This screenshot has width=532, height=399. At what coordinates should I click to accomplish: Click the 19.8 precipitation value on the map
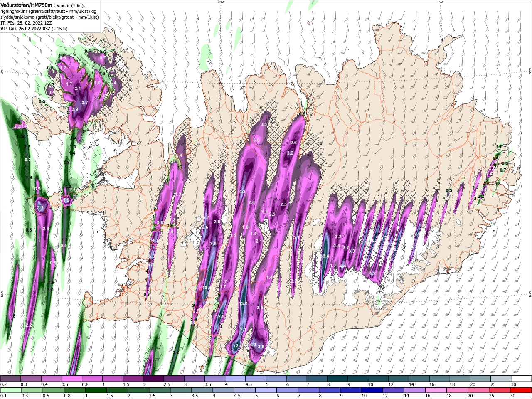pos(207,288)
